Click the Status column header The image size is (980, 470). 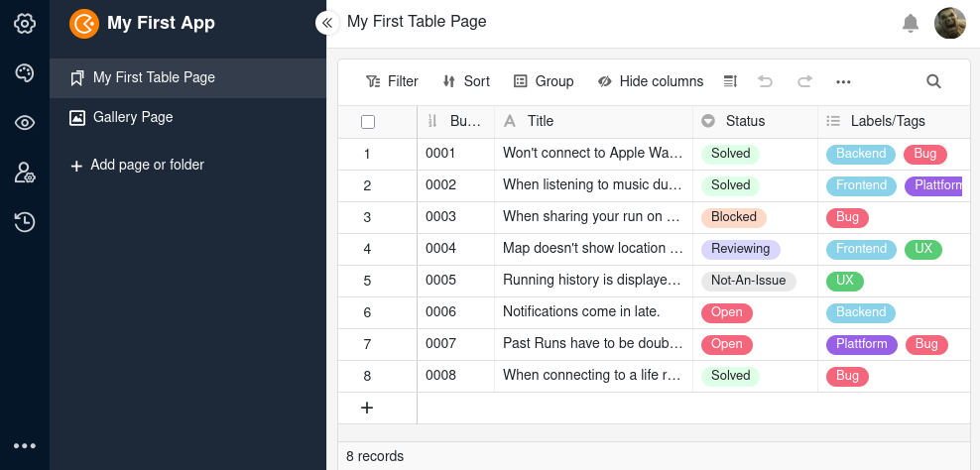tap(755, 121)
